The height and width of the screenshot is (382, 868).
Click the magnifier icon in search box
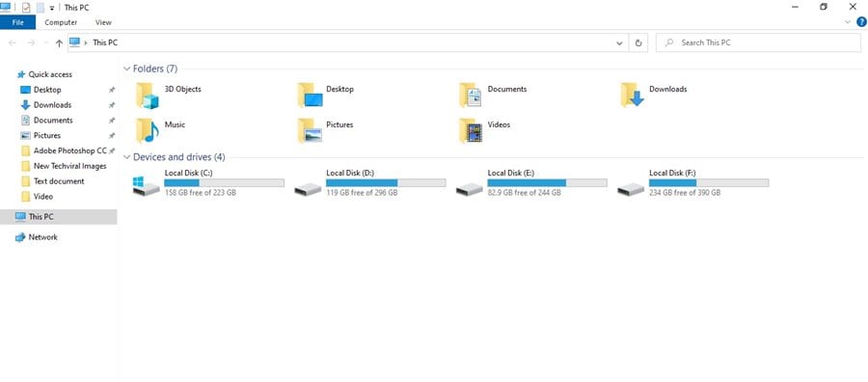coord(669,42)
